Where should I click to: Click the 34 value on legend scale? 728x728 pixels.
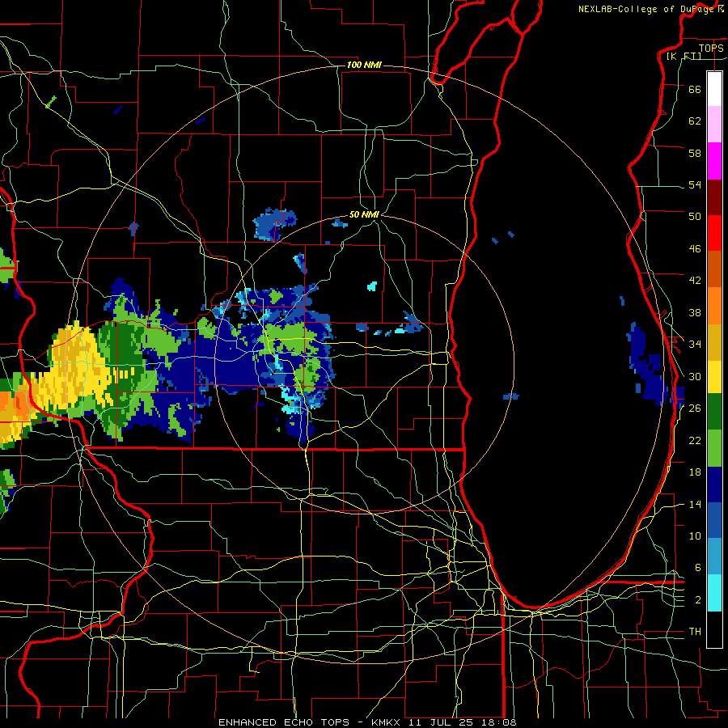pyautogui.click(x=695, y=345)
